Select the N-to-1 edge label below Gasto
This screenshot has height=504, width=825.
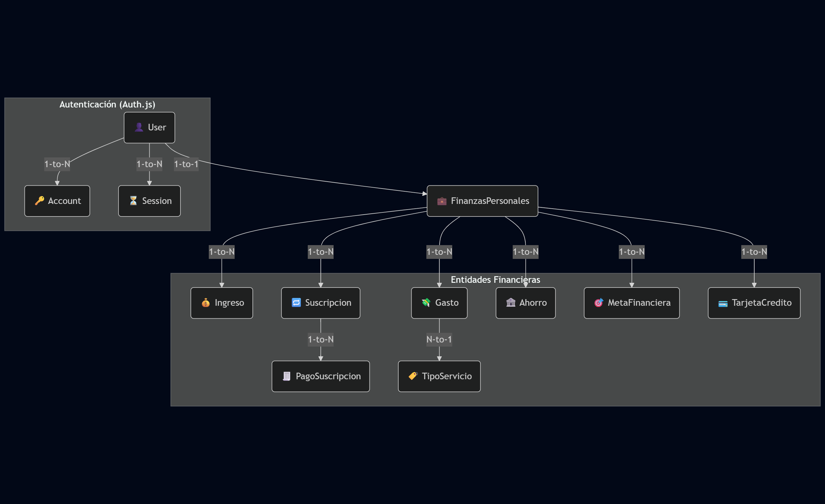(439, 339)
